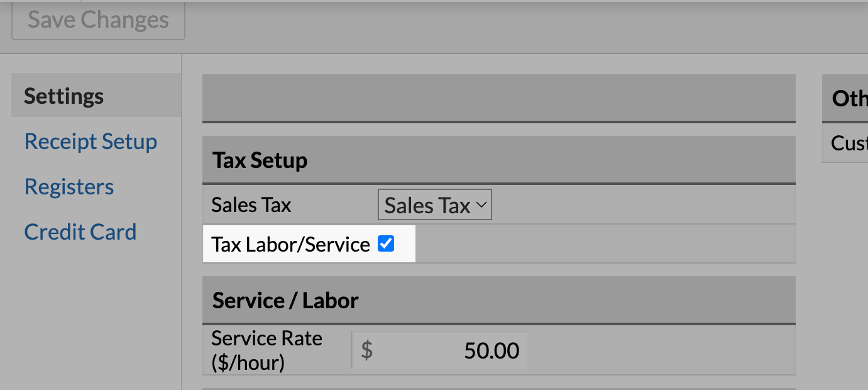
Task: Click the Service Rate ($/hour) label
Action: tap(266, 350)
